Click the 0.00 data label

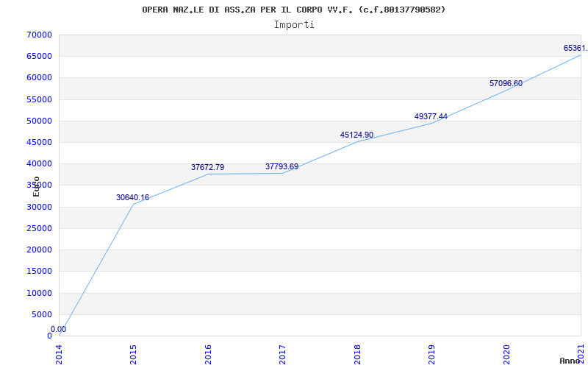tap(59, 329)
